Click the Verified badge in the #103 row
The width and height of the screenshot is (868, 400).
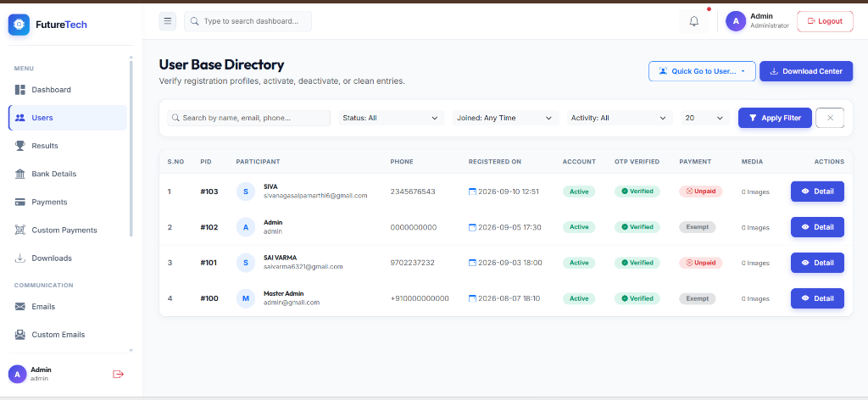(637, 192)
